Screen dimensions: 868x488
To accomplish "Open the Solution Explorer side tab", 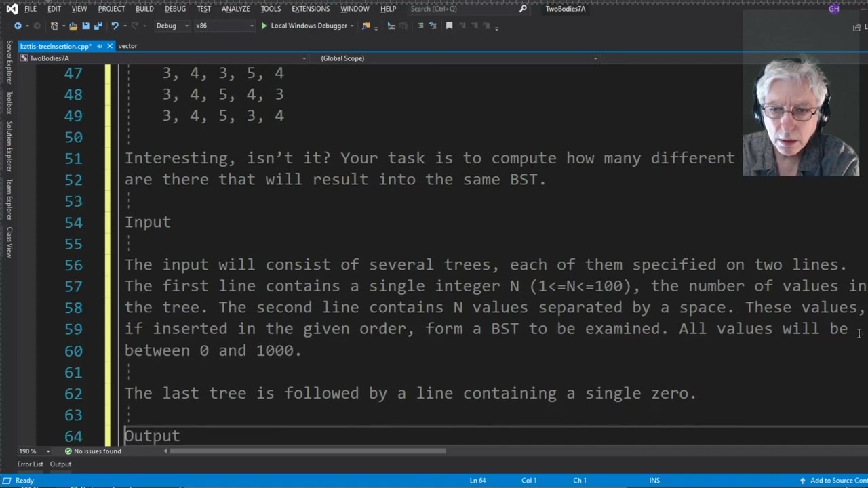I will tap(9, 146).
